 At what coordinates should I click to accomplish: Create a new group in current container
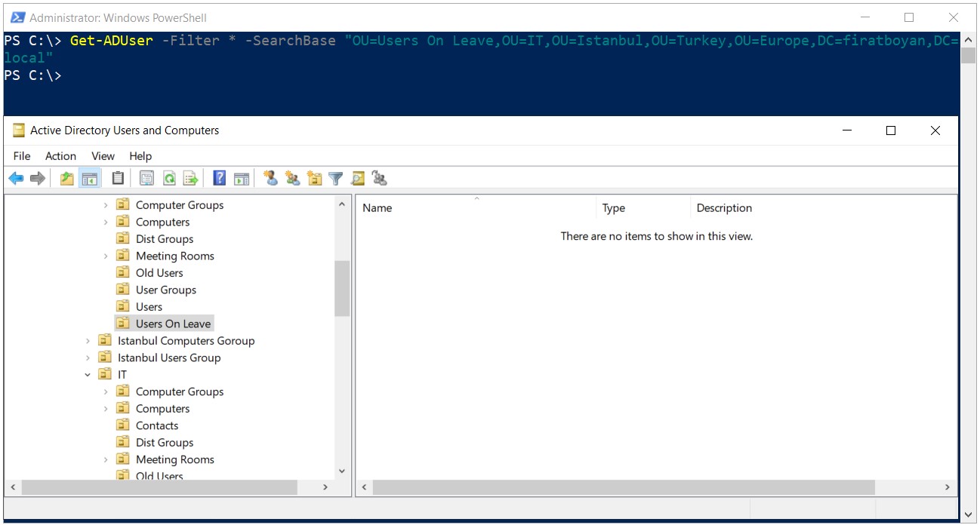pos(292,179)
